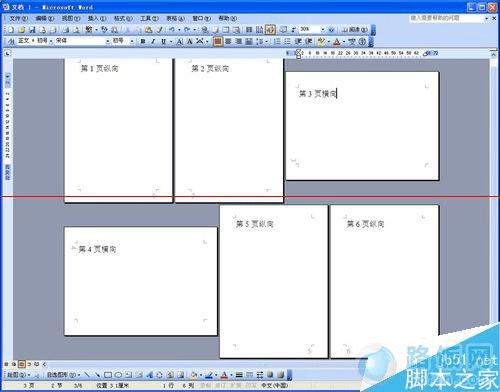Toggle bulleted list formatting
Screen dimensions: 500x392
287,41
